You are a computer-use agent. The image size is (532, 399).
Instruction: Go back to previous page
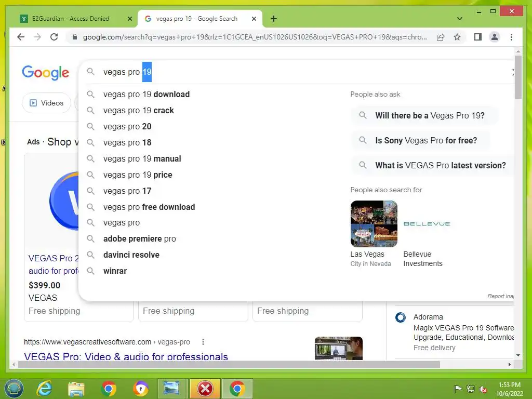pos(21,37)
